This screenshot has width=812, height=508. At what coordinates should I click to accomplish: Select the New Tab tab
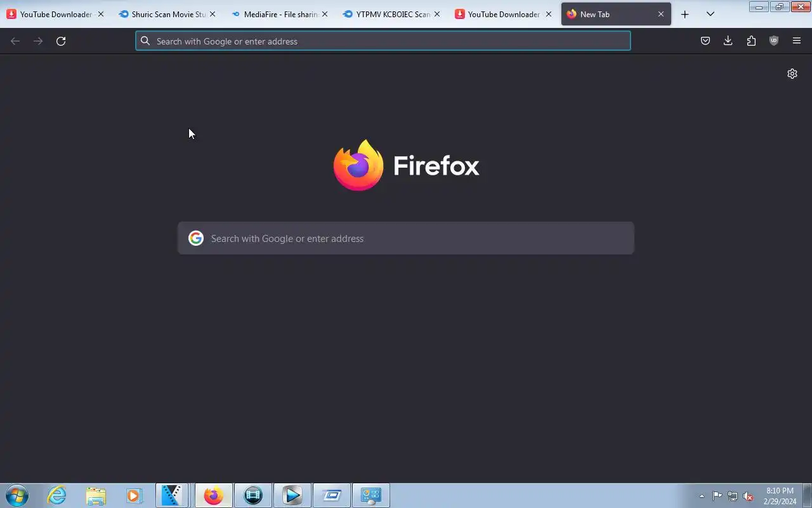click(x=616, y=14)
